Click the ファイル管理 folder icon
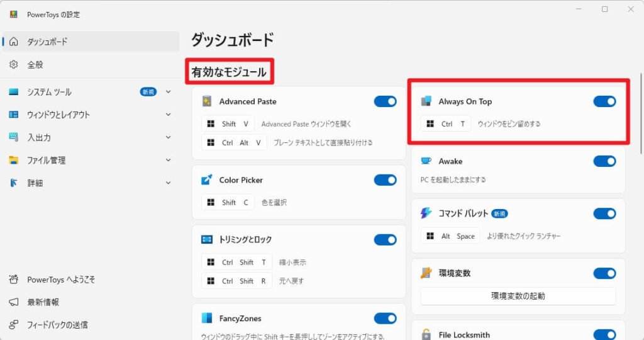The image size is (644, 340). [x=14, y=160]
